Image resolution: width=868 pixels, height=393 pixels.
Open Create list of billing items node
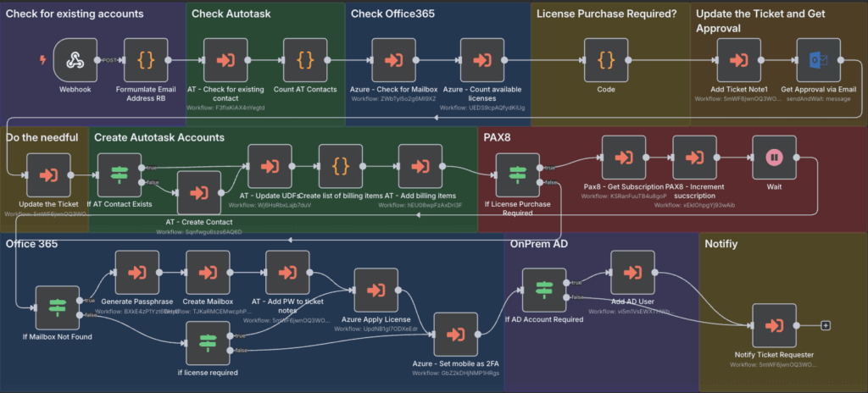tap(341, 166)
